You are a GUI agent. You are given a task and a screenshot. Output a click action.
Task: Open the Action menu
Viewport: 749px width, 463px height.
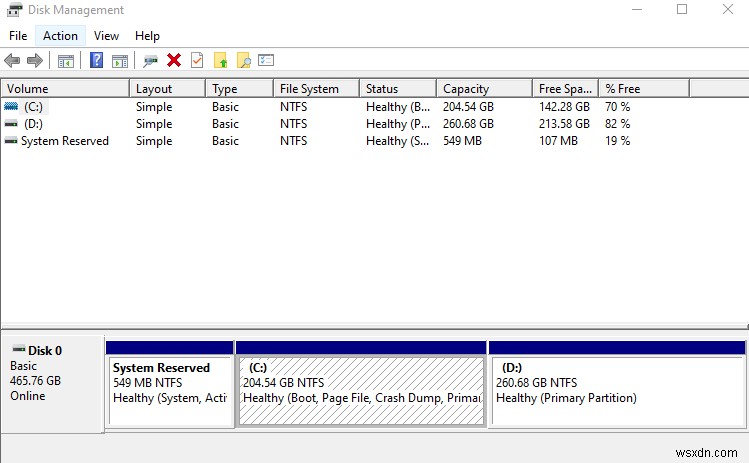pyautogui.click(x=60, y=36)
